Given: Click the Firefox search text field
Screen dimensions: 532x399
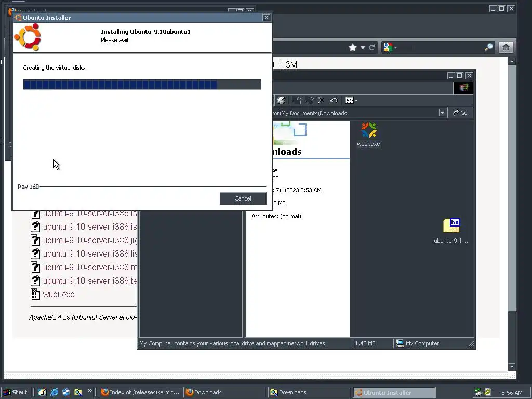Looking at the screenshot, I should 441,47.
